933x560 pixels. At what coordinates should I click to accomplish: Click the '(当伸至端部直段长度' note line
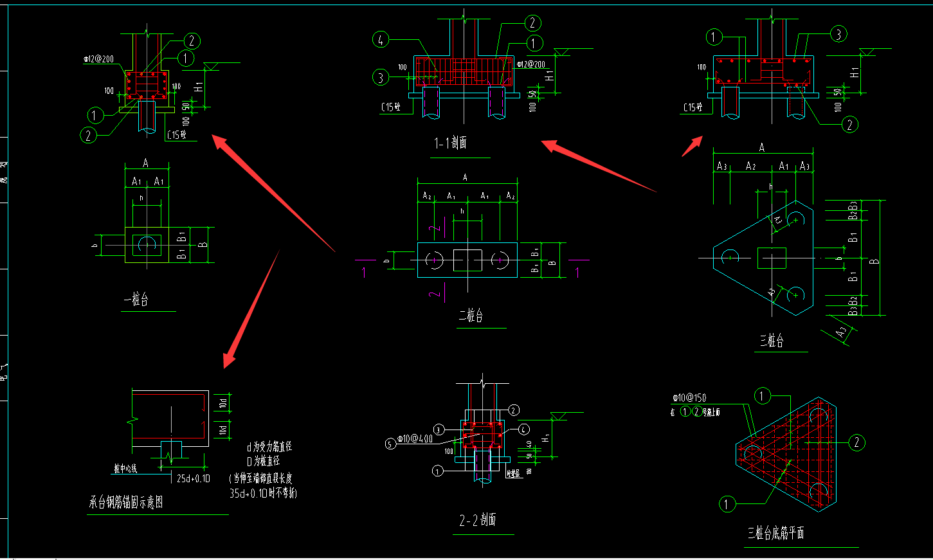[x=260, y=478]
